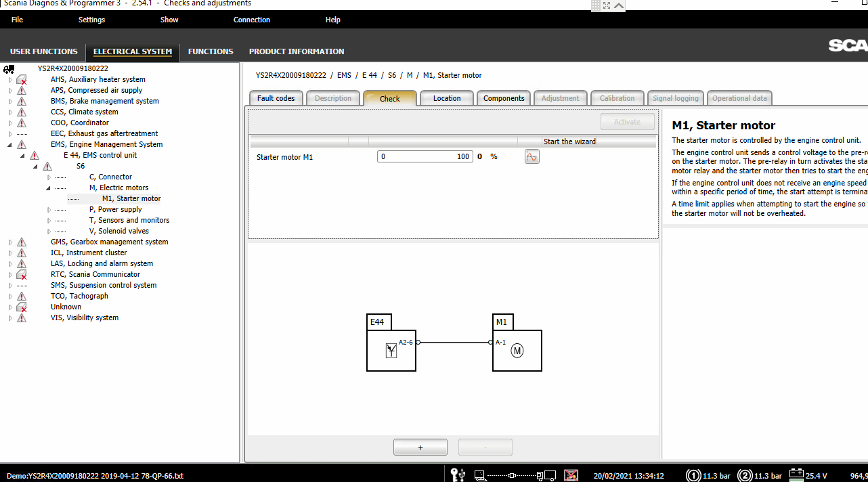The height and width of the screenshot is (482, 868).
Task: Open the Connection menu
Action: [252, 20]
